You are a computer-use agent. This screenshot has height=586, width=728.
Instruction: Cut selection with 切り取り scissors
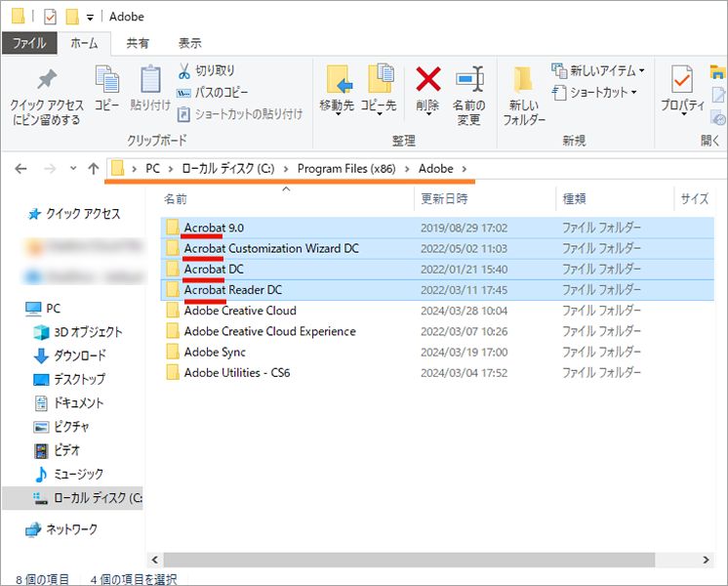click(x=206, y=70)
